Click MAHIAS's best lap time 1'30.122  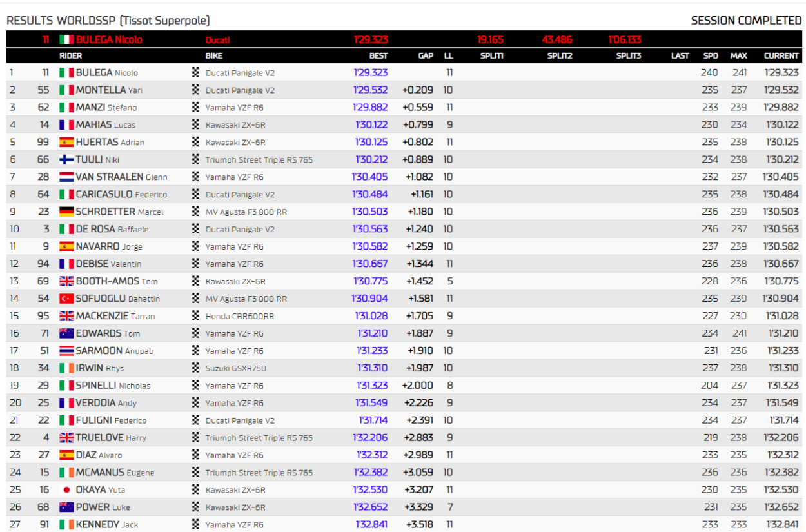pos(371,125)
